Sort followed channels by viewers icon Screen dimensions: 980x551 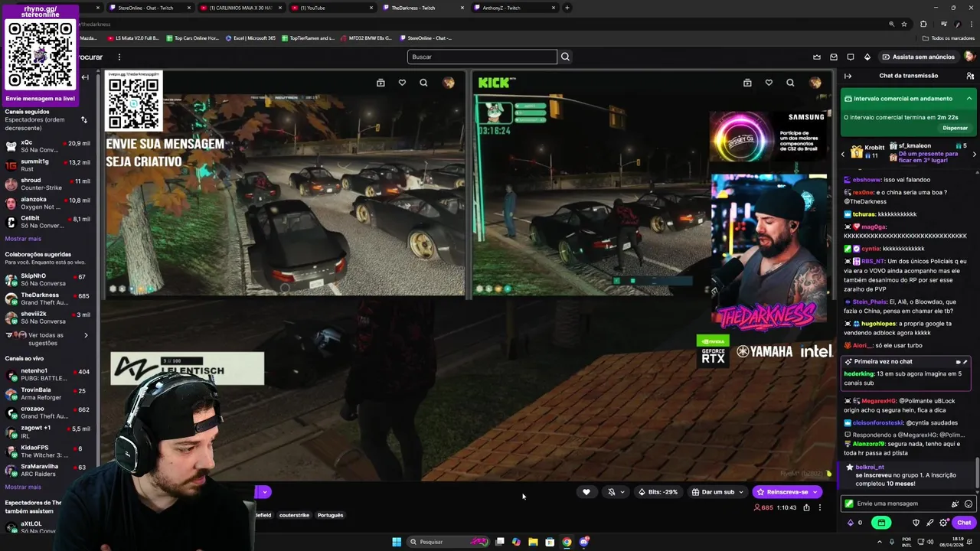84,119
